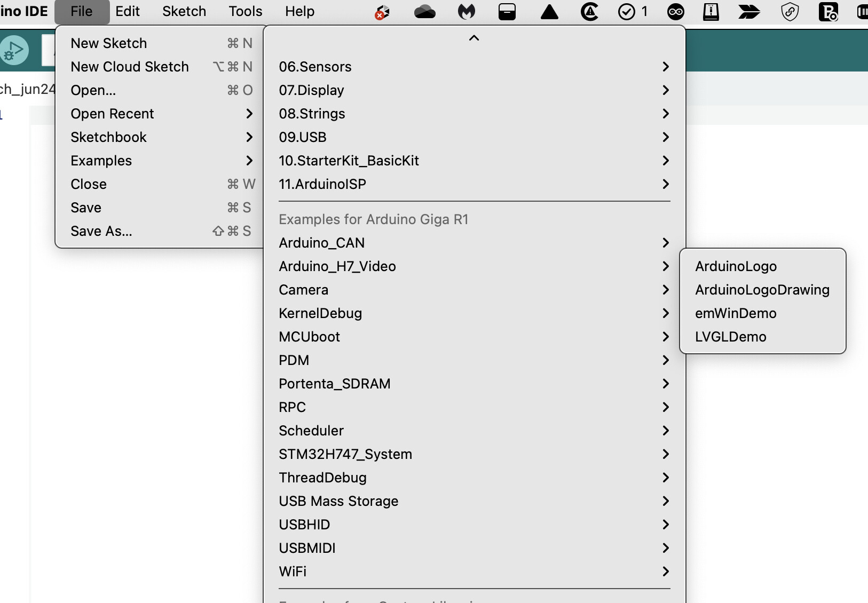The image size is (868, 603).
Task: Expand the 06.Sensors examples submenu
Action: coord(474,67)
